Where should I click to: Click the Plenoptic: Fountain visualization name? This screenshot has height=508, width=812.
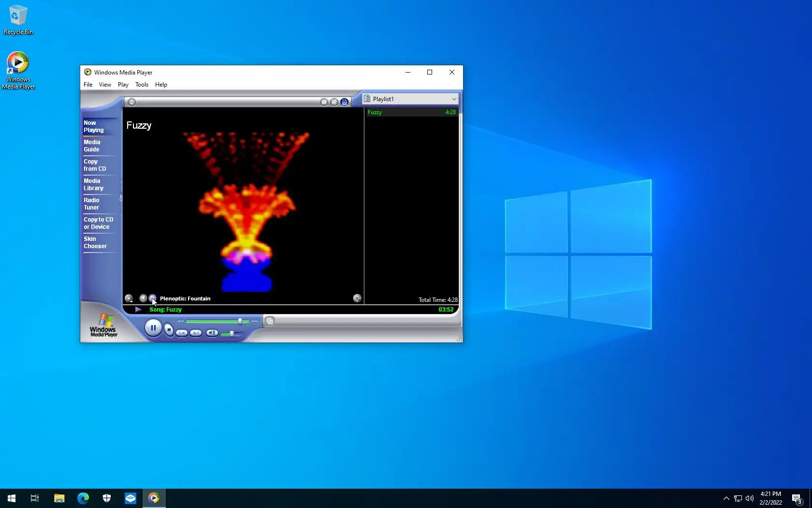[185, 299]
